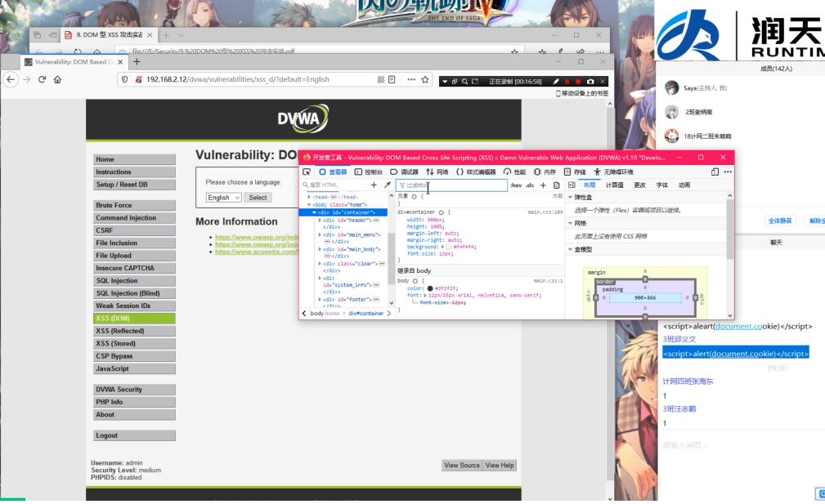Open the English language dropdown

click(x=224, y=198)
